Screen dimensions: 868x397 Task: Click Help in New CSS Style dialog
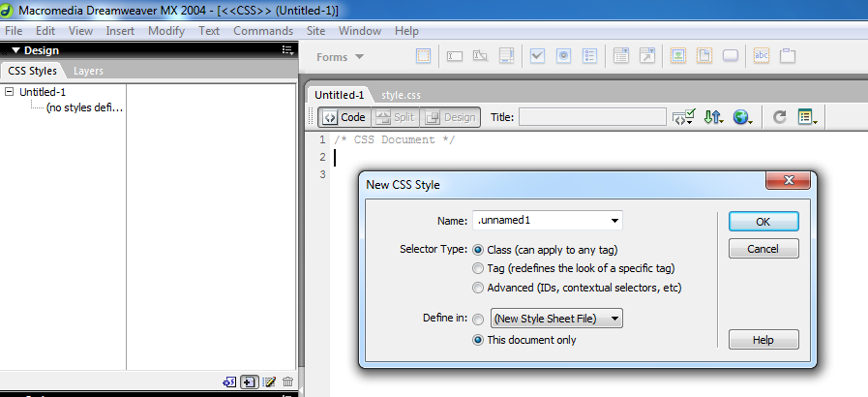763,340
